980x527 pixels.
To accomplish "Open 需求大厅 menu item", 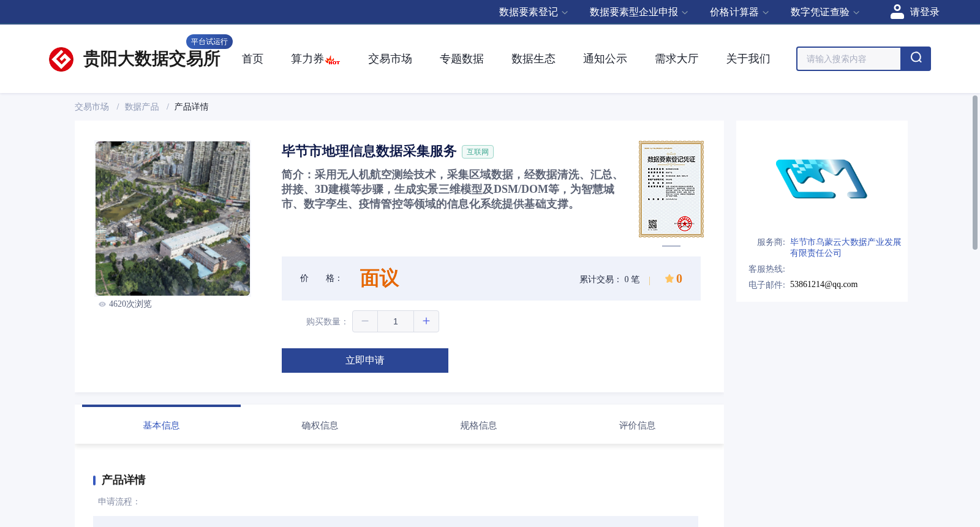I will pos(677,59).
